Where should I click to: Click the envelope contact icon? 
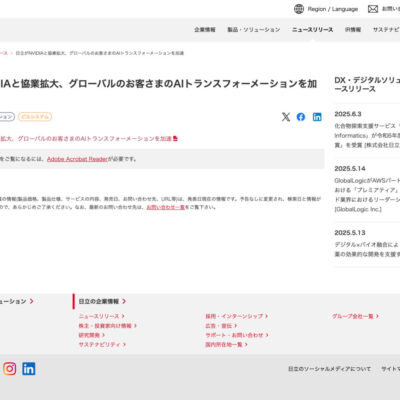pyautogui.click(x=373, y=9)
